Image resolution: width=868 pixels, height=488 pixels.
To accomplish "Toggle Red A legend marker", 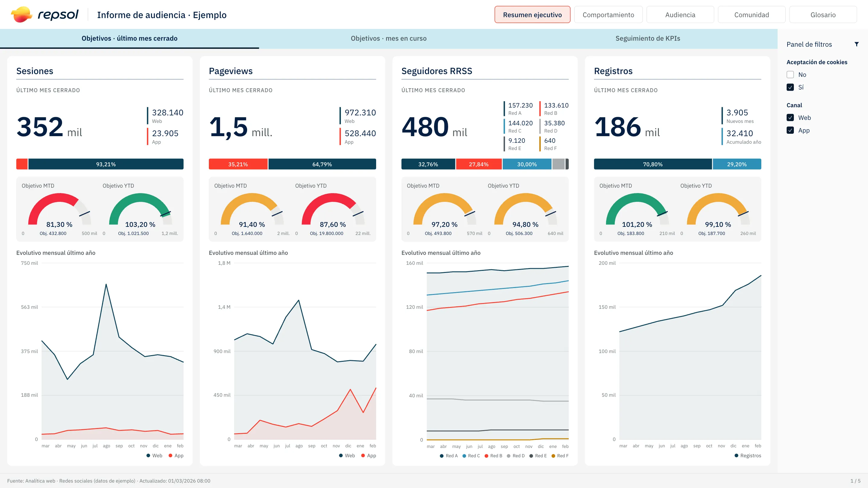I will tap(442, 456).
